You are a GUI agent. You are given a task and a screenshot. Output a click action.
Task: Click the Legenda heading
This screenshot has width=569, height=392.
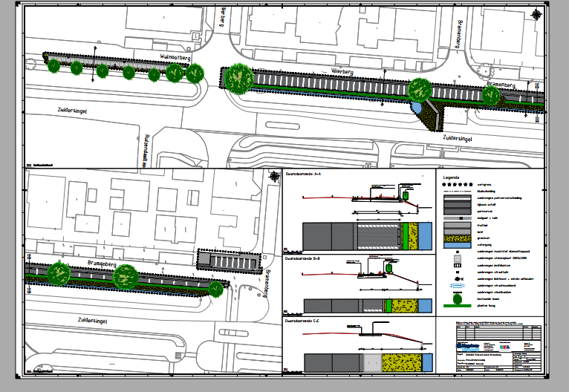tap(452, 178)
